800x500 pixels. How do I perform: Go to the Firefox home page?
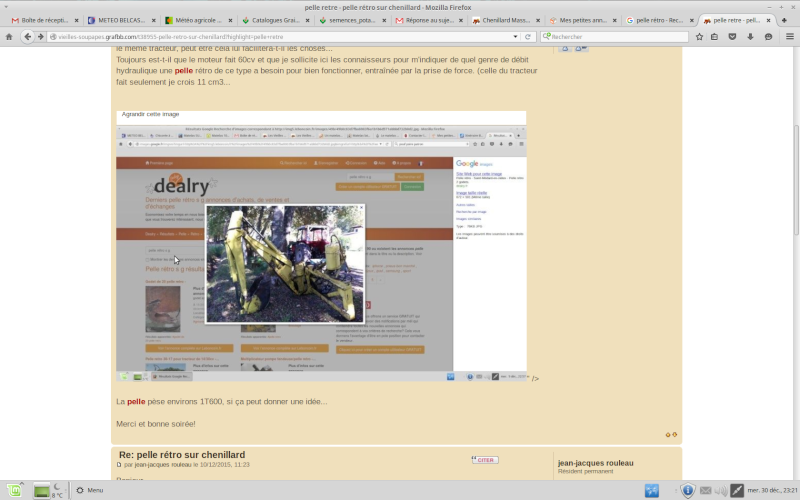point(9,37)
